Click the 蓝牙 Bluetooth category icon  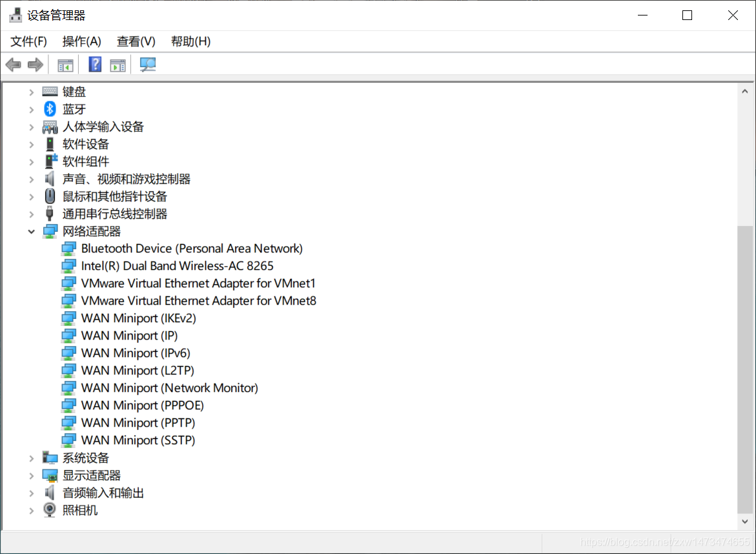click(50, 109)
